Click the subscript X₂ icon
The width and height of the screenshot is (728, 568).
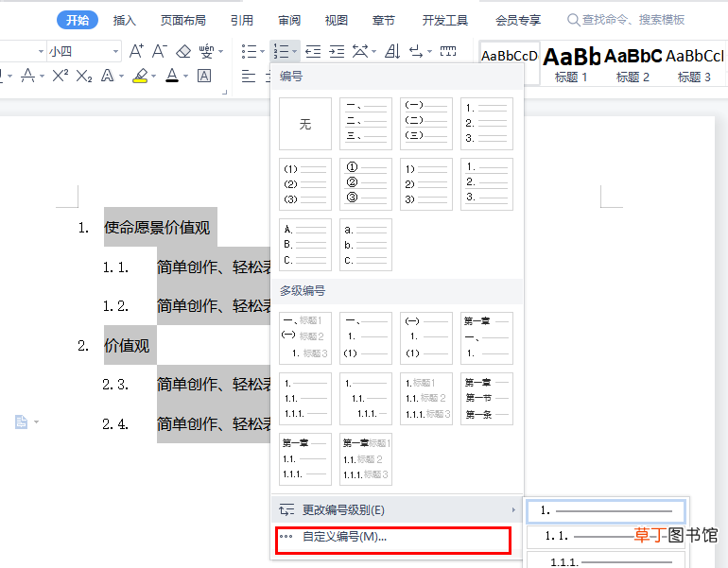point(84,76)
